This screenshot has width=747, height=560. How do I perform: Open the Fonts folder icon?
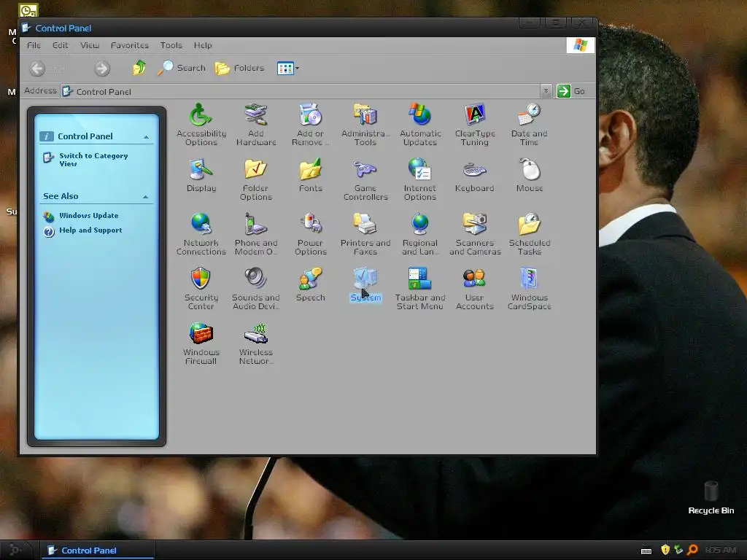pos(311,175)
